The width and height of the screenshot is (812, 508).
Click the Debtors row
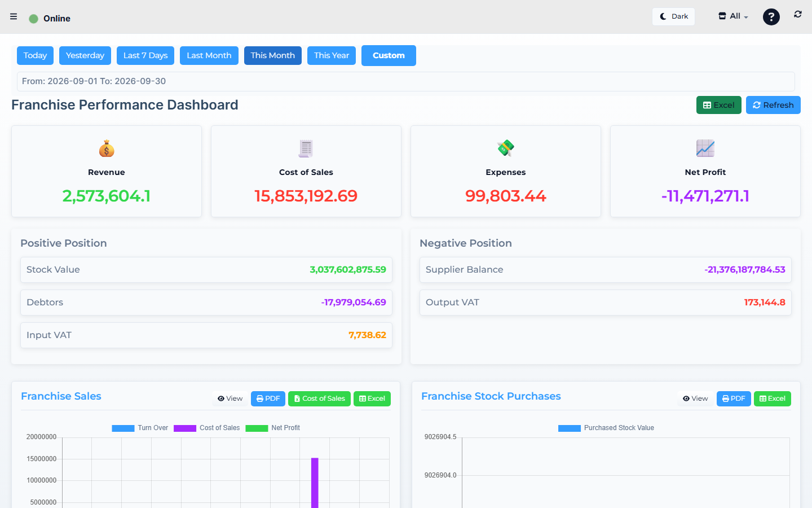point(206,303)
